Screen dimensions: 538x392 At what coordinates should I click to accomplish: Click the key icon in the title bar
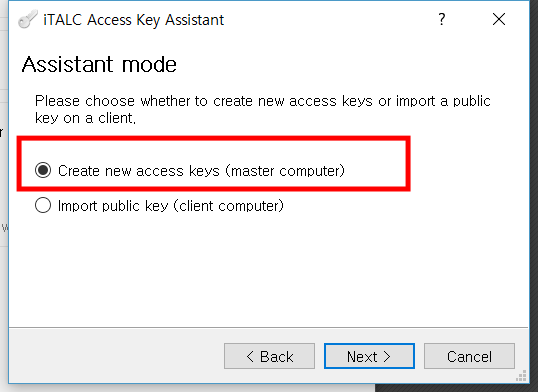point(27,19)
